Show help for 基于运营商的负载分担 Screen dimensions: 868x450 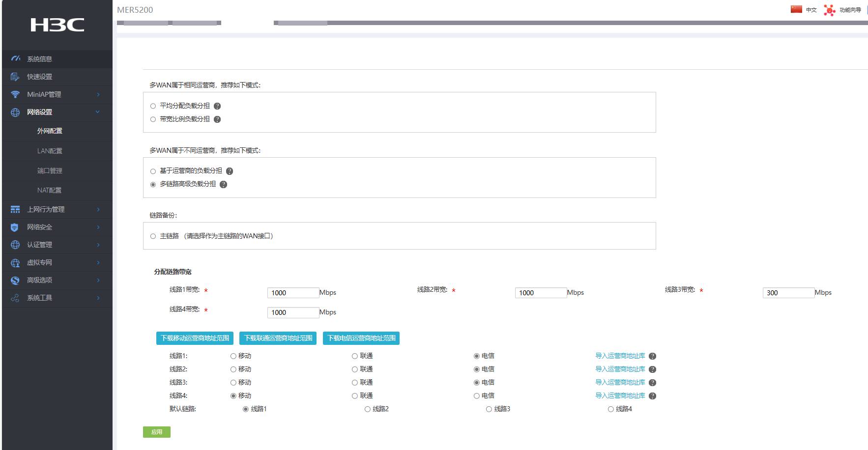coord(230,171)
